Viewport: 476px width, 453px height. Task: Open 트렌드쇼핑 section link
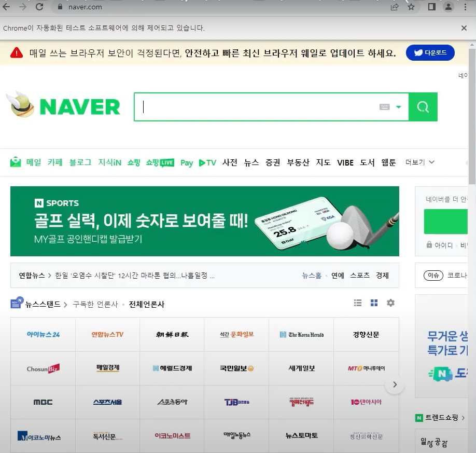coord(441,418)
